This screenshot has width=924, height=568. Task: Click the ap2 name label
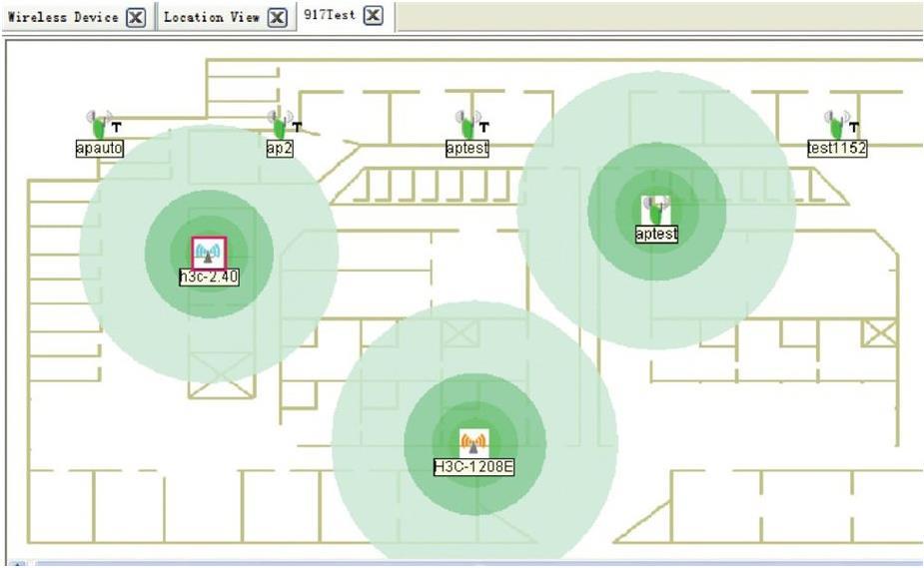click(280, 148)
